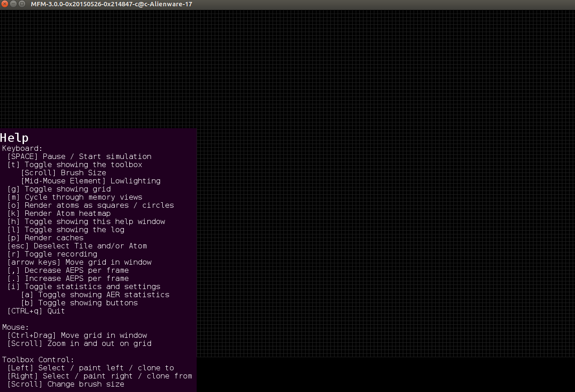Close the MFM window using the red button
The width and height of the screenshot is (575, 392).
[5, 4]
